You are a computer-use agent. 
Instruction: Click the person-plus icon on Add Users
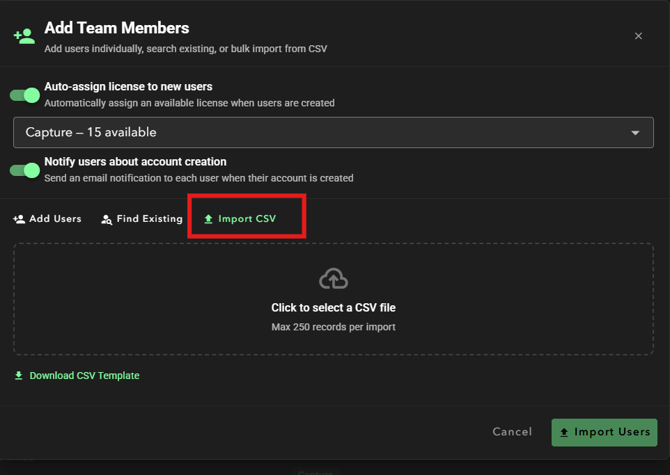(x=19, y=219)
